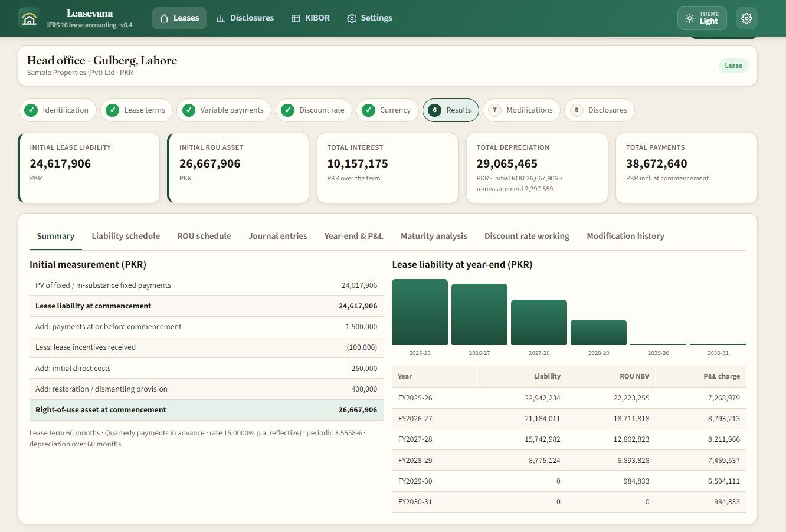The width and height of the screenshot is (786, 532).
Task: Click the Leasevana house logo icon
Action: pyautogui.click(x=29, y=18)
